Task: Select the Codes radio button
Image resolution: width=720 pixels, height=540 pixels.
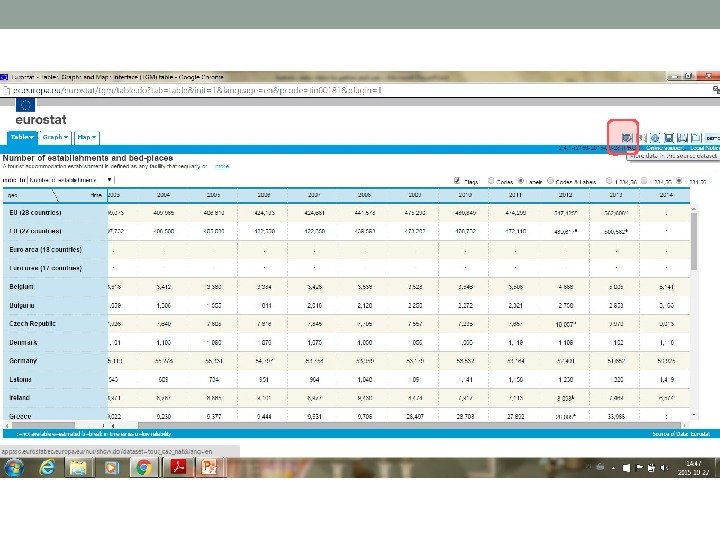Action: pyautogui.click(x=491, y=180)
